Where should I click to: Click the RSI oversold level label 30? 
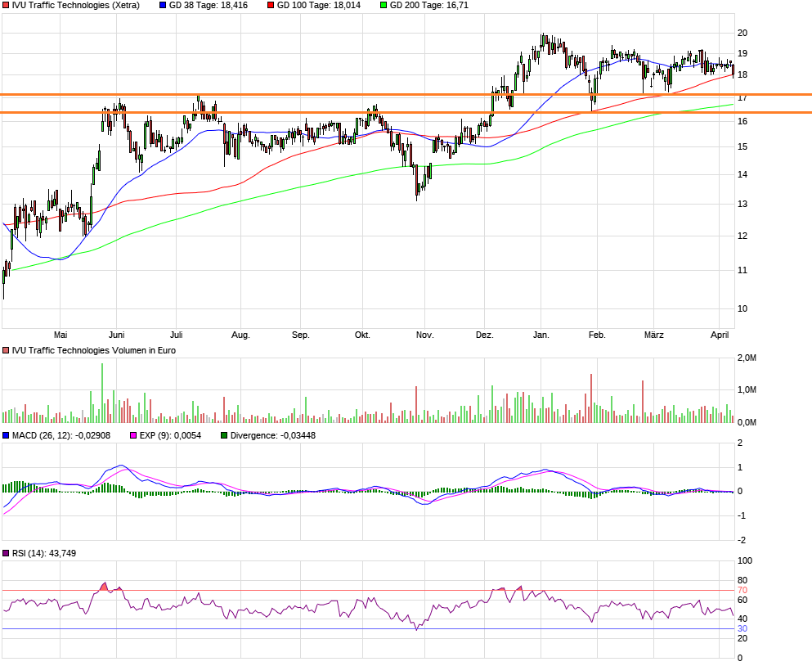[742, 628]
